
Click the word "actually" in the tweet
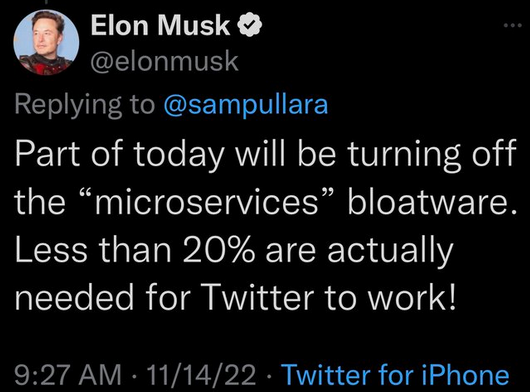click(390, 253)
